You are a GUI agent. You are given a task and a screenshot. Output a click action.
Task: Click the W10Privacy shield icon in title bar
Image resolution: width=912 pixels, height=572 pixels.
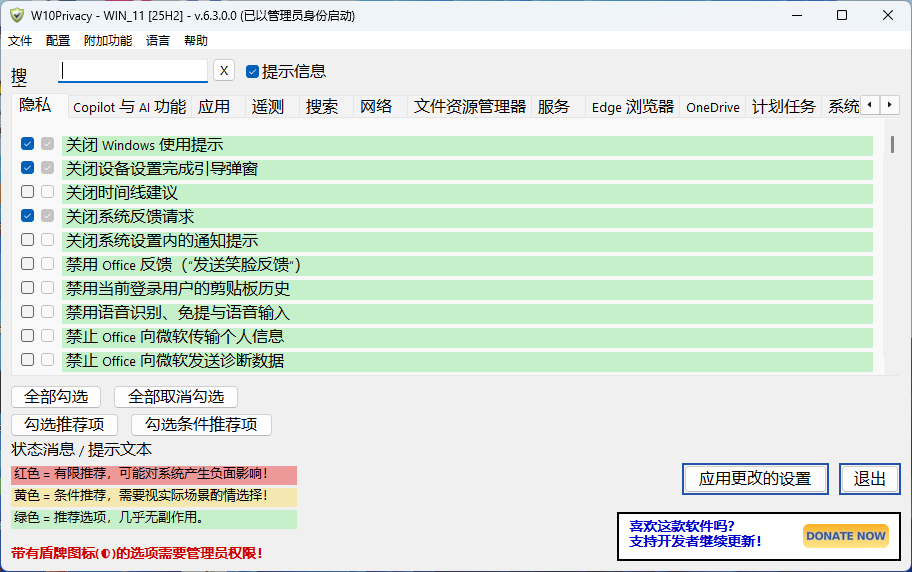17,15
